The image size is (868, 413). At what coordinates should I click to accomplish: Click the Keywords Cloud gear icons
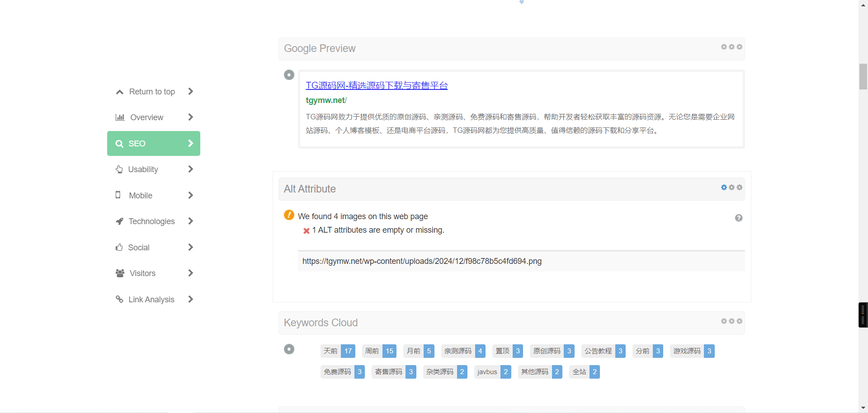point(731,321)
